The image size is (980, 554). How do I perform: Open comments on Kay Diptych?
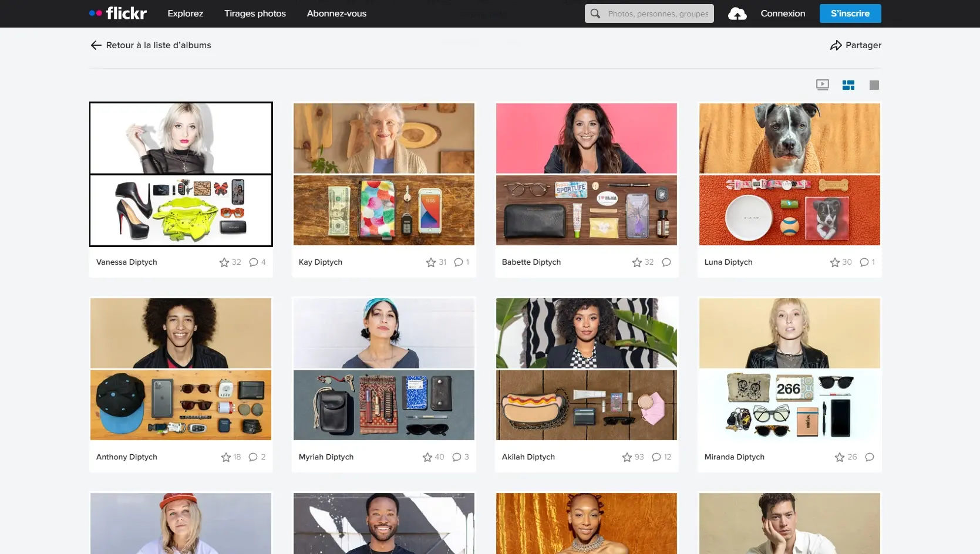point(459,262)
